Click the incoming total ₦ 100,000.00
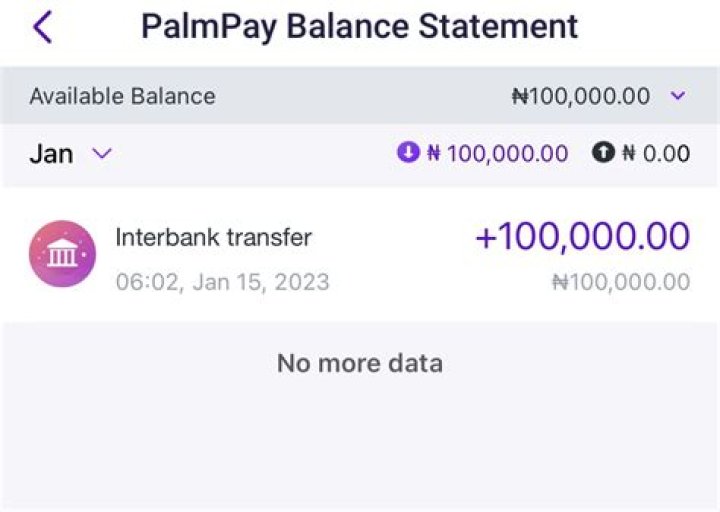The width and height of the screenshot is (720, 512). pyautogui.click(x=497, y=153)
